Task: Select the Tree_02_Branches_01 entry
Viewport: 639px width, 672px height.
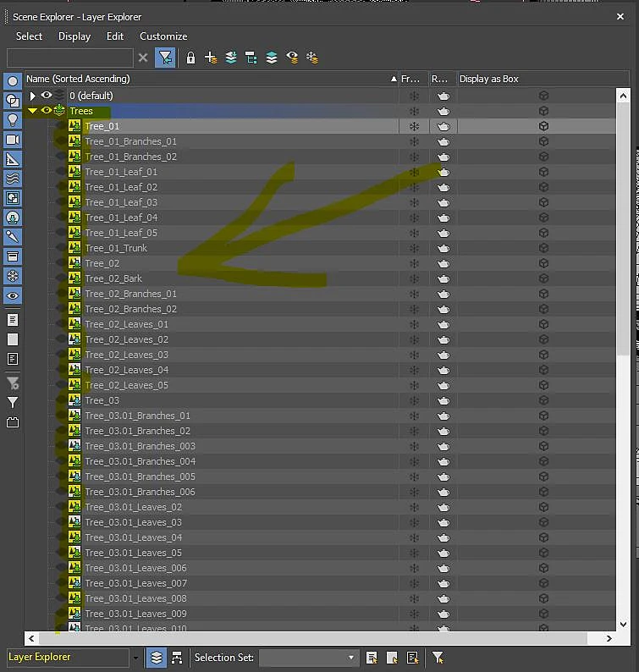Action: point(130,294)
